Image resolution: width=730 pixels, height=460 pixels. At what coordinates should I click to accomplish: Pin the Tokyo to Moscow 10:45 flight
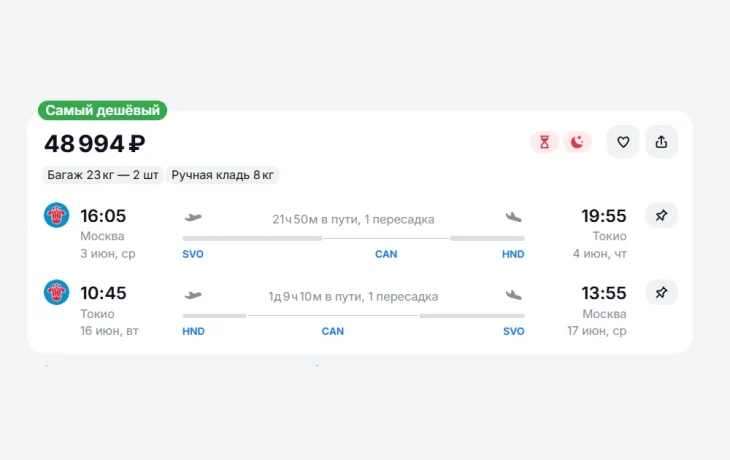661,293
